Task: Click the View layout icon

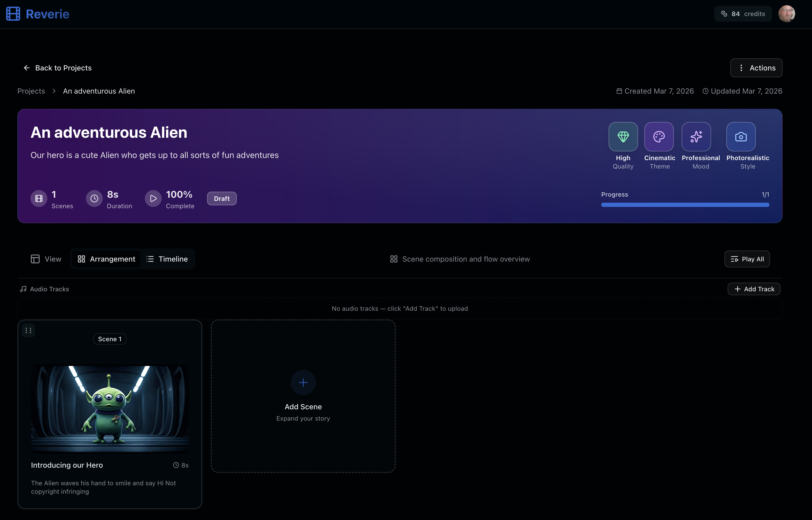Action: [x=35, y=259]
